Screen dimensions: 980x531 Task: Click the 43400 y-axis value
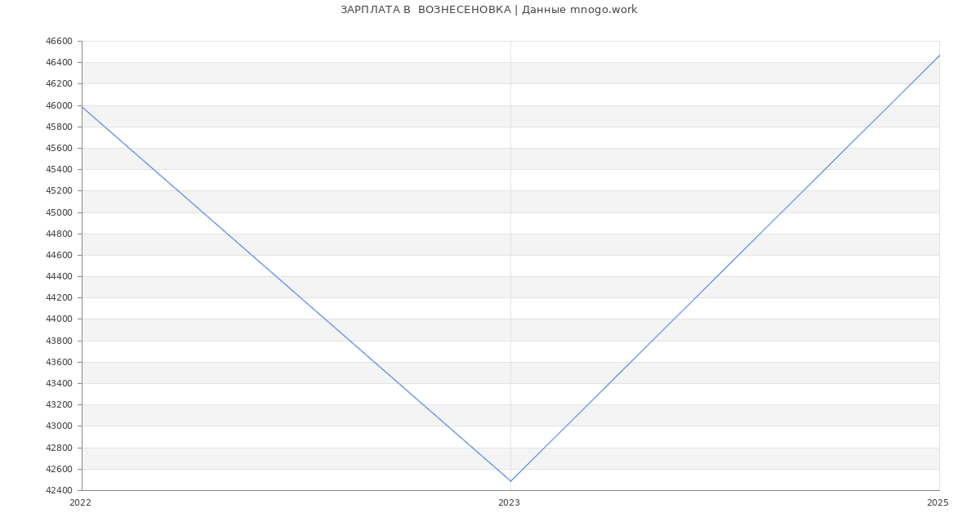coord(59,383)
